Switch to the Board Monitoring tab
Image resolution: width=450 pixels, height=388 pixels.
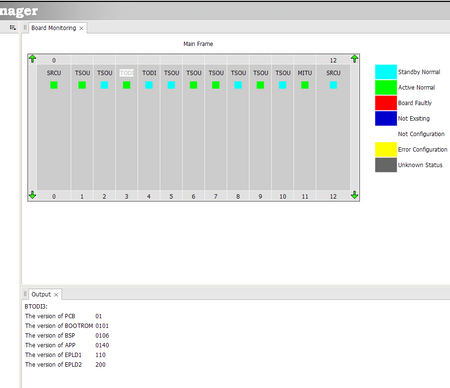54,28
